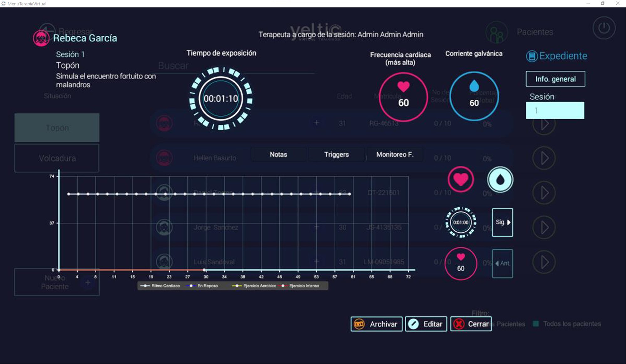Click the high heart rate indicator circle
This screenshot has height=364, width=626.
click(403, 97)
